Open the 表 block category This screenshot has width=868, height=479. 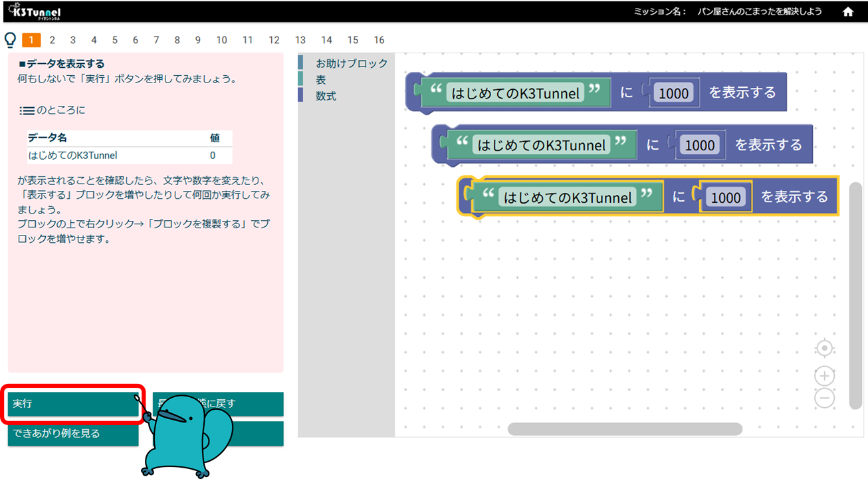pyautogui.click(x=321, y=80)
